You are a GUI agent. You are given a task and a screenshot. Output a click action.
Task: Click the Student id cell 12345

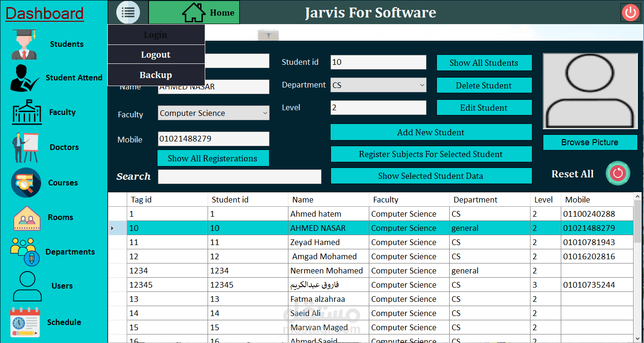(x=248, y=285)
